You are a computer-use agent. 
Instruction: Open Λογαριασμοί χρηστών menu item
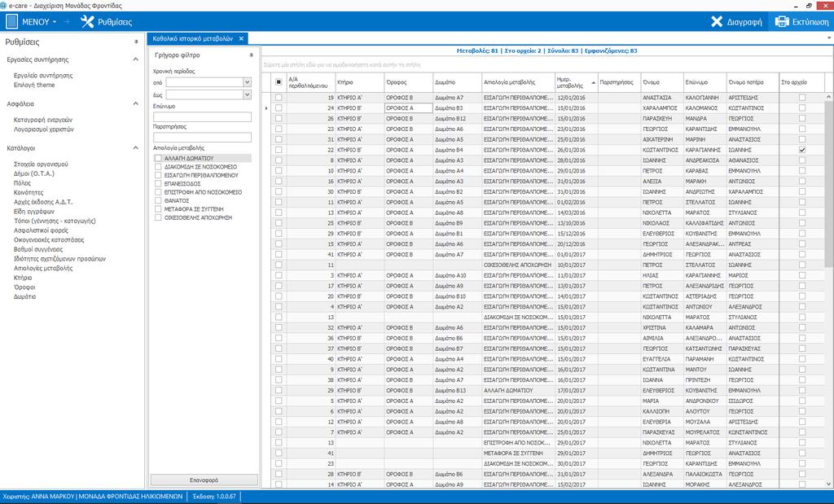click(44, 129)
